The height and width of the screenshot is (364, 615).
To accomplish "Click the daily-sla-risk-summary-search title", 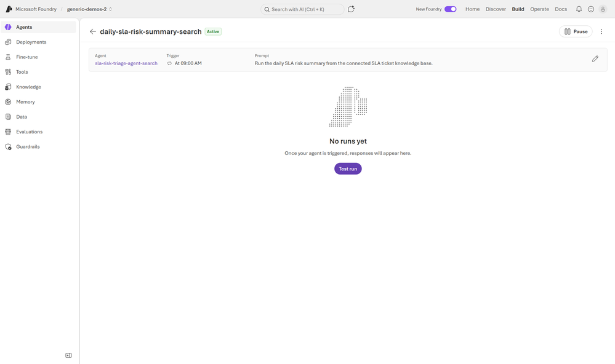I will click(151, 31).
